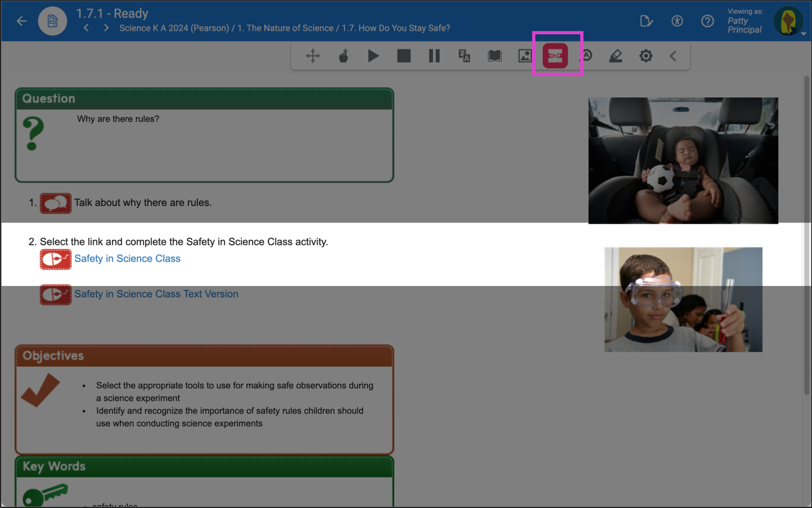Toggle the line focus reading mask tool
The image size is (812, 508).
555,56
